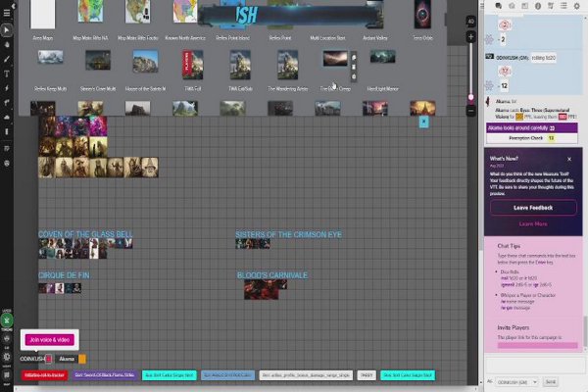Open the Hardlight Manor page thumbnail
This screenshot has height=392, width=588.
click(382, 57)
